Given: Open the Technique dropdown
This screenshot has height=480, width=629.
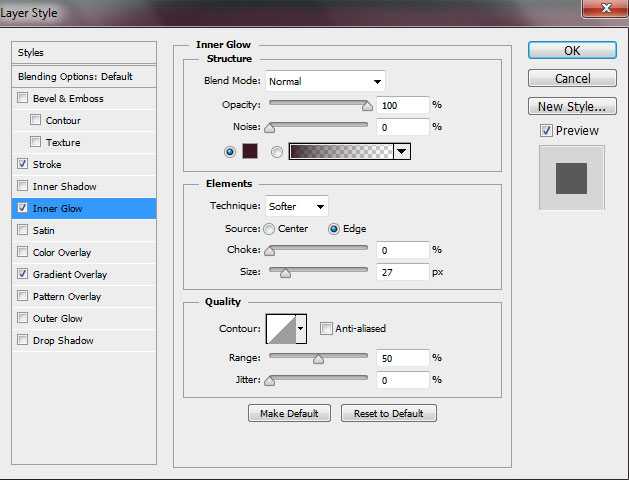Looking at the screenshot, I should (297, 206).
